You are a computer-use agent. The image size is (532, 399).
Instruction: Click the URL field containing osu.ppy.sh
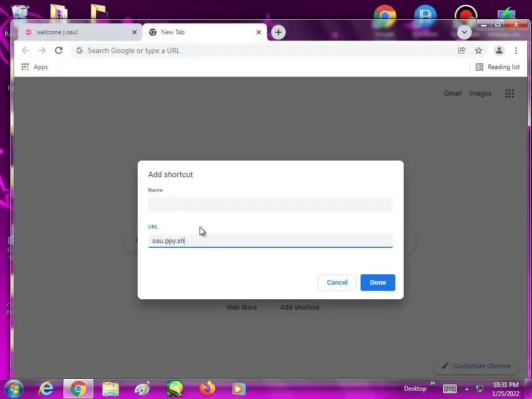(x=270, y=241)
